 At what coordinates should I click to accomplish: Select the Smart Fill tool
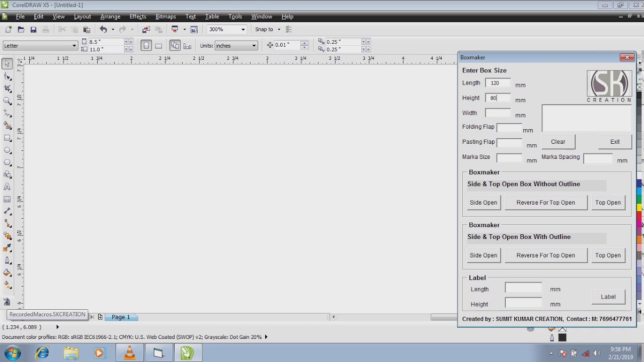pos(7,126)
